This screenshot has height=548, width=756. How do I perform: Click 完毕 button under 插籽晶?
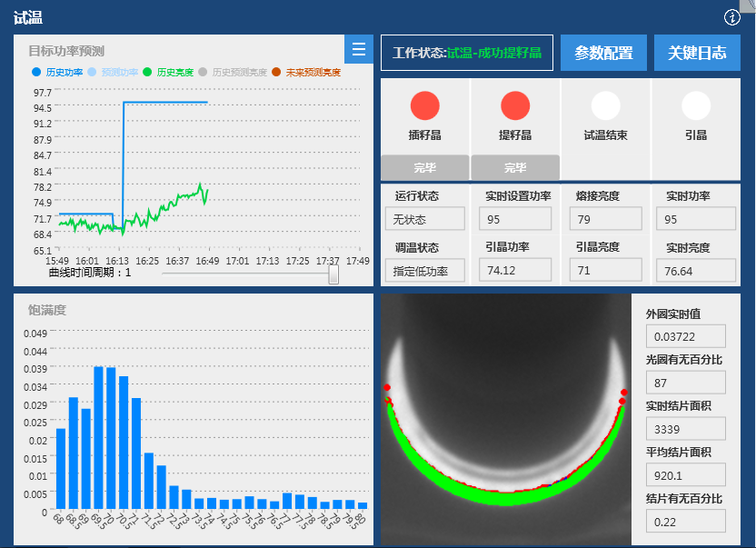[x=424, y=168]
